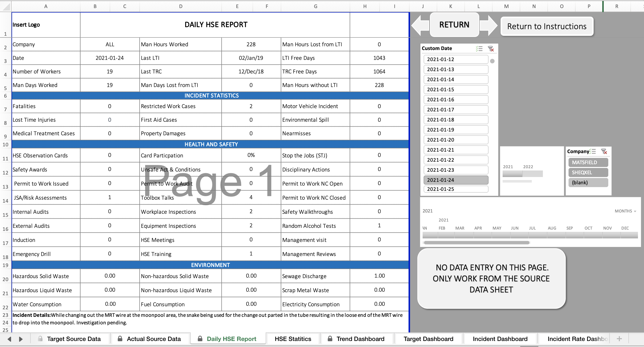This screenshot has height=347, width=644.
Task: Click the timeline's horizontal scrollbar
Action: pyautogui.click(x=477, y=243)
